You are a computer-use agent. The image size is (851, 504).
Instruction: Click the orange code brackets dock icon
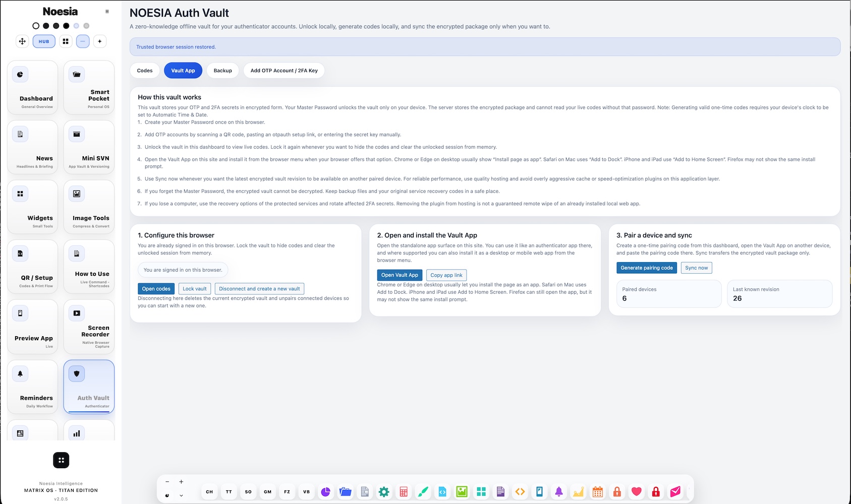point(520,492)
